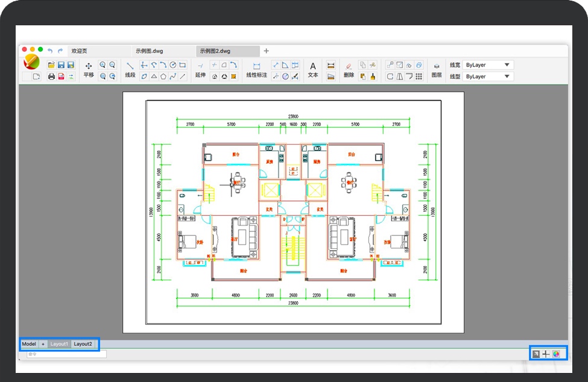
Task: Open the Layers (图层) panel
Action: click(437, 69)
